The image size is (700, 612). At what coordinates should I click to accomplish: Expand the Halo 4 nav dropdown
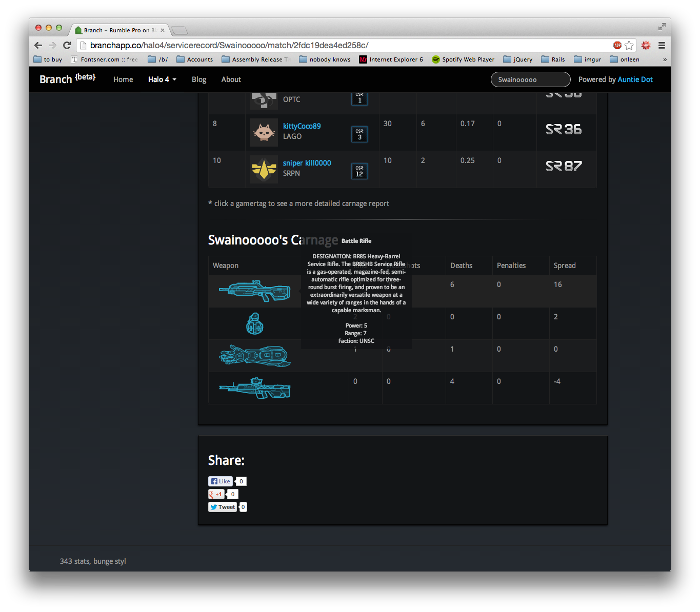coord(162,79)
